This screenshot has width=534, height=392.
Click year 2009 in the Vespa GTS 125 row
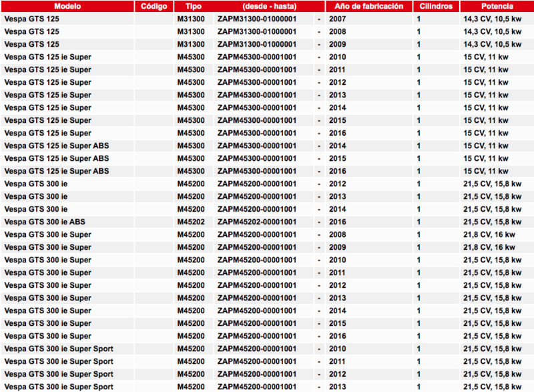click(x=338, y=44)
